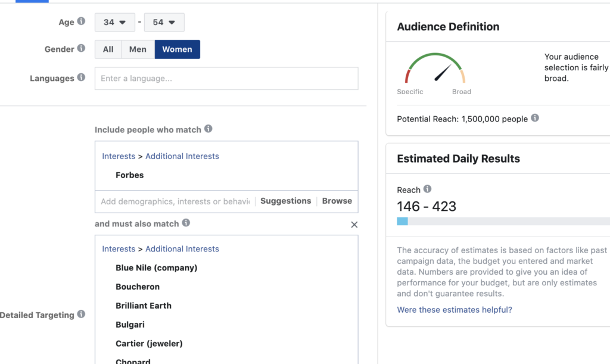
Task: Click the info icon next to Age
Action: click(81, 21)
